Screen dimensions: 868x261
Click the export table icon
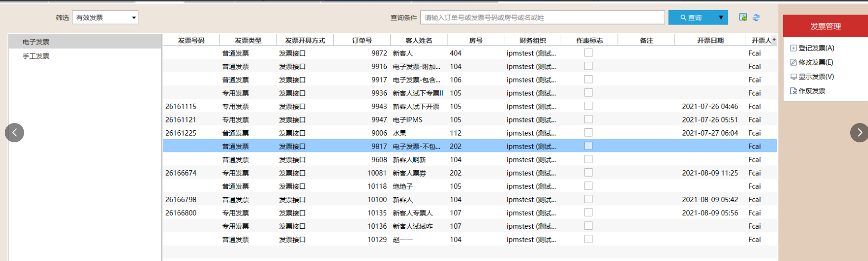(x=743, y=17)
